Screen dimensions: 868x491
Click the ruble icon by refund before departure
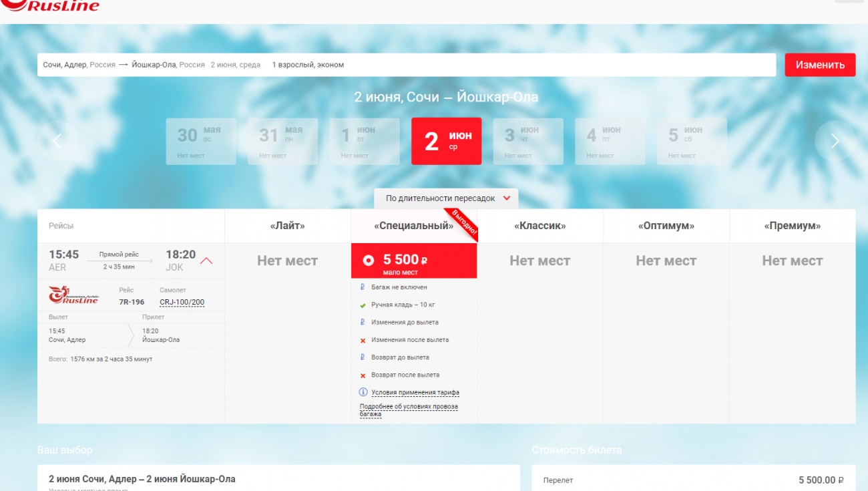363,357
